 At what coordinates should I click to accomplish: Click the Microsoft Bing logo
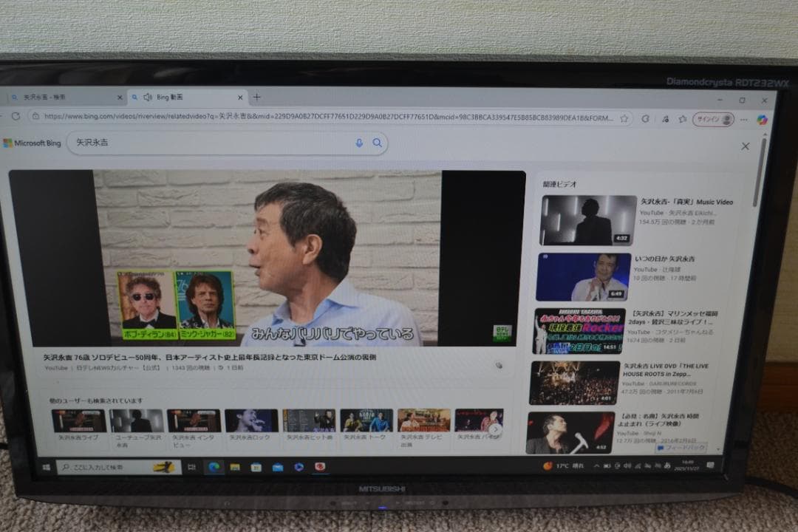(32, 143)
